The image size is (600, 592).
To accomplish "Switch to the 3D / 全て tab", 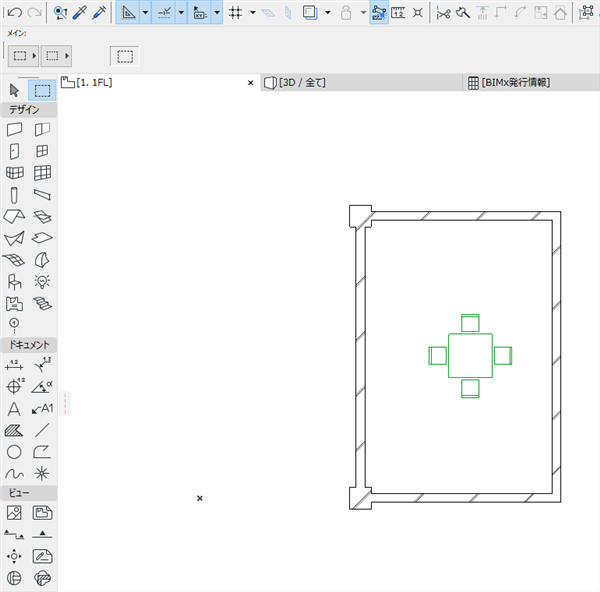I will (x=295, y=83).
